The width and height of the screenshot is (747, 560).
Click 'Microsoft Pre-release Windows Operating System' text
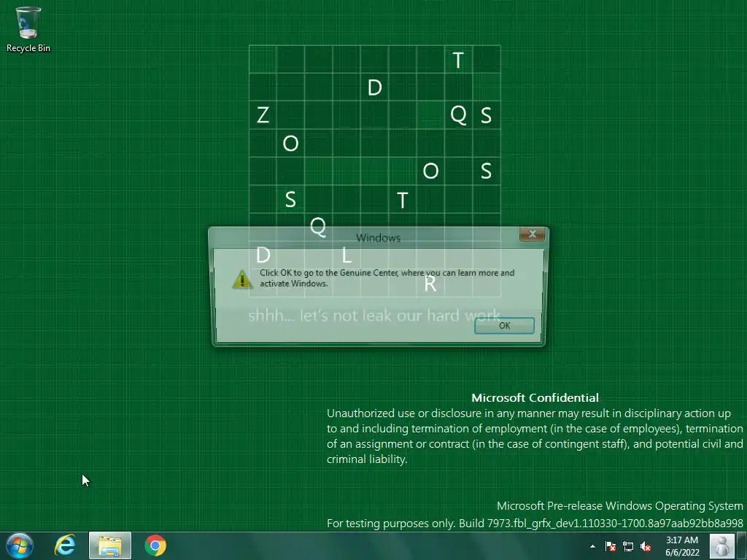pos(620,506)
